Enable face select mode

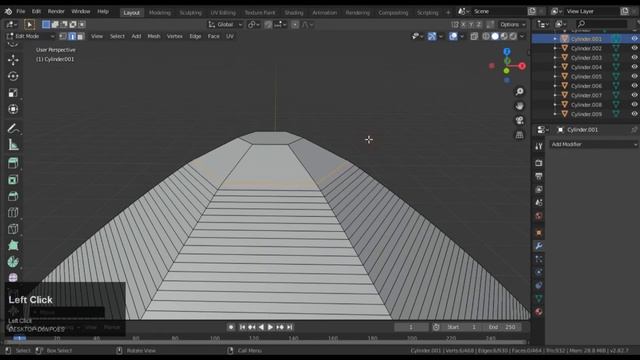tap(80, 36)
